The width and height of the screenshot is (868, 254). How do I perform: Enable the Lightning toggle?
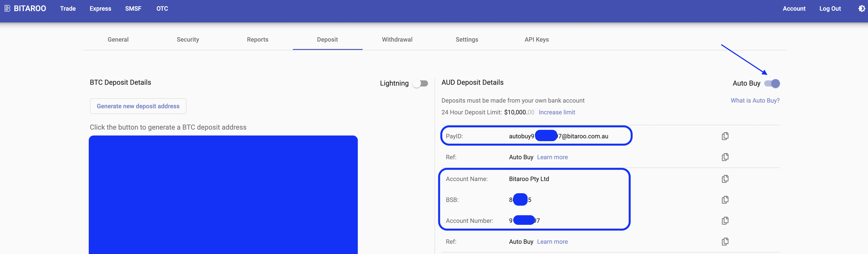point(420,84)
